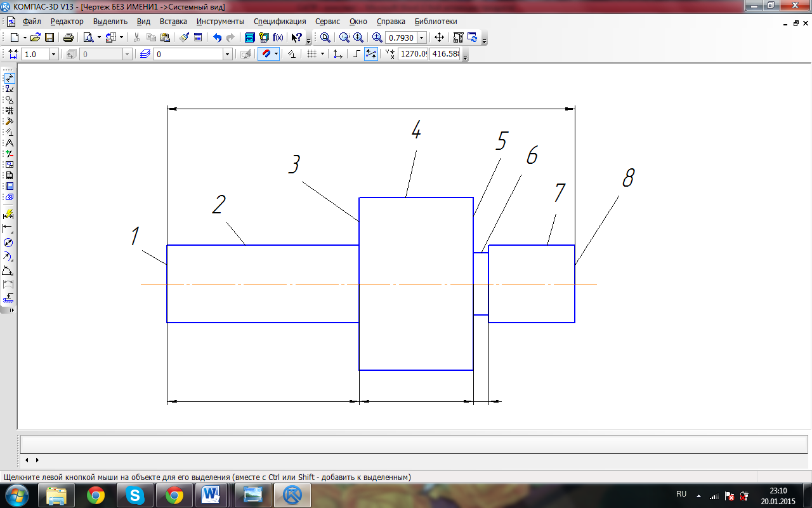Open the Инструменты menu
This screenshot has width=812, height=508.
220,21
